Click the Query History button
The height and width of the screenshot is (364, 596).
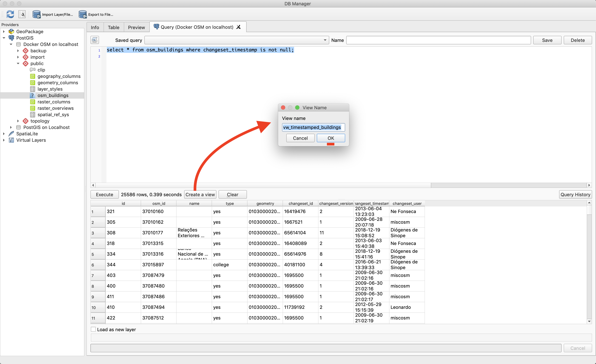pyautogui.click(x=575, y=194)
